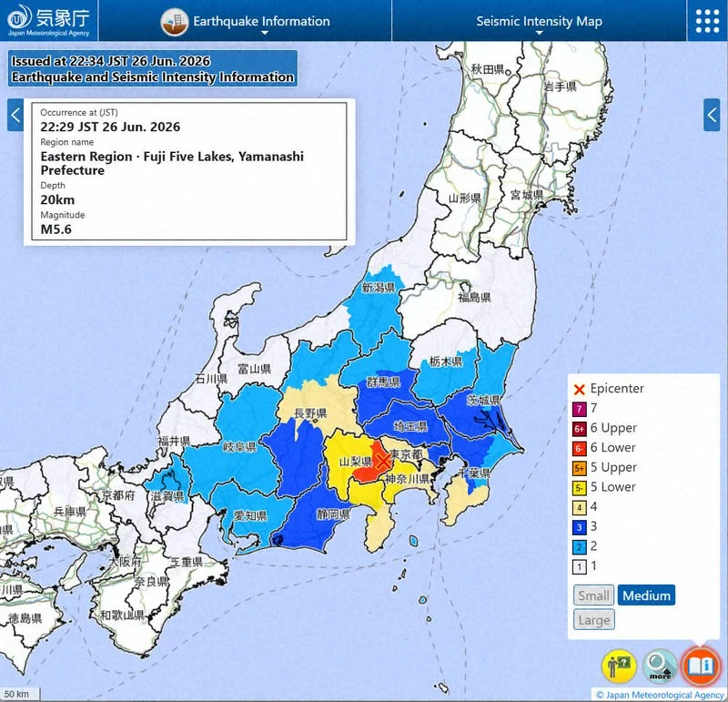This screenshot has height=702, width=728.
Task: Open the Seismic Intensity Map menu
Action: click(539, 21)
